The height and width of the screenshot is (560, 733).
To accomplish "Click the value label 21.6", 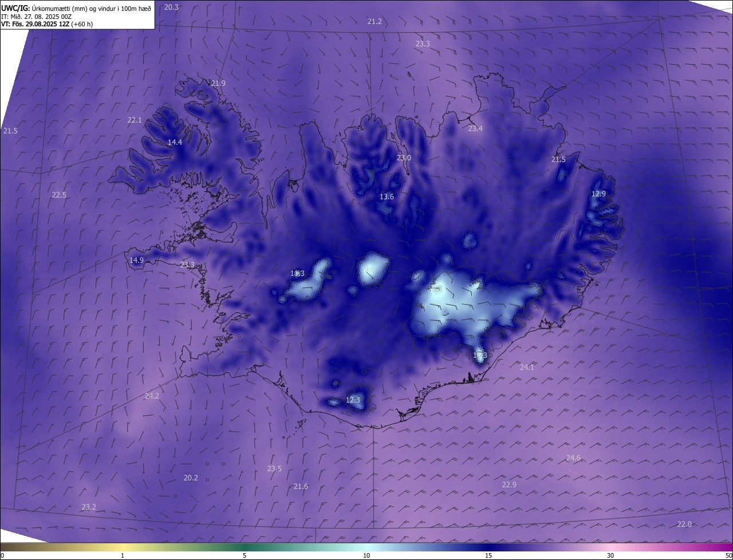I will pos(301,486).
